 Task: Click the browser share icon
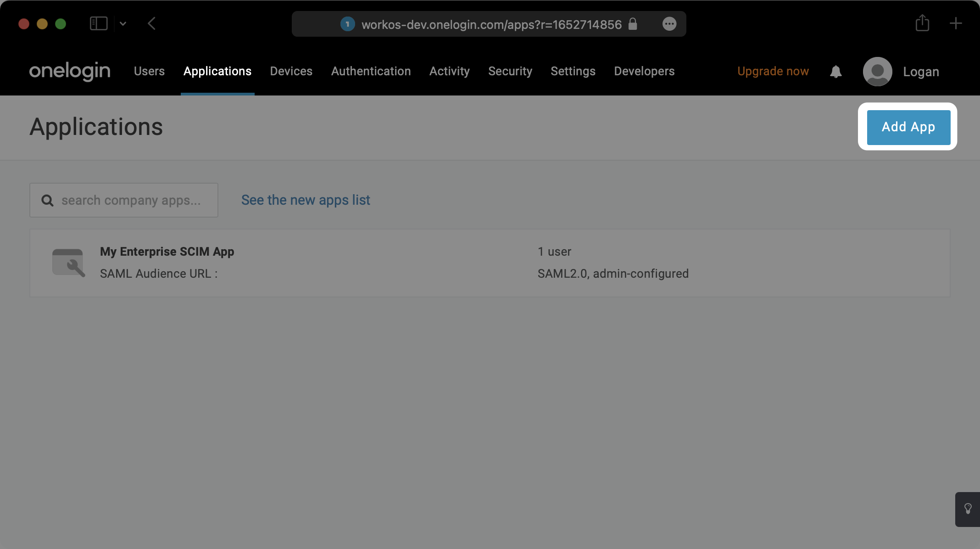point(922,23)
